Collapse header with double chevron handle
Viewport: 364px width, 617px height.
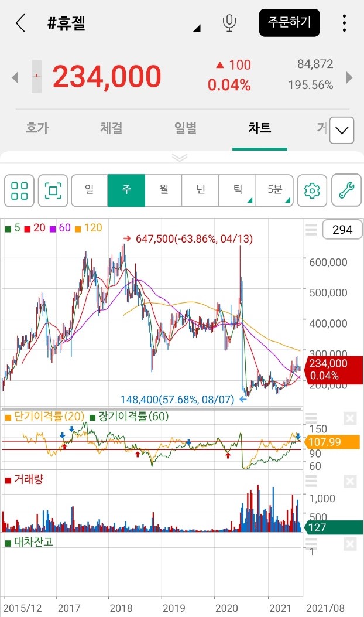pyautogui.click(x=180, y=158)
